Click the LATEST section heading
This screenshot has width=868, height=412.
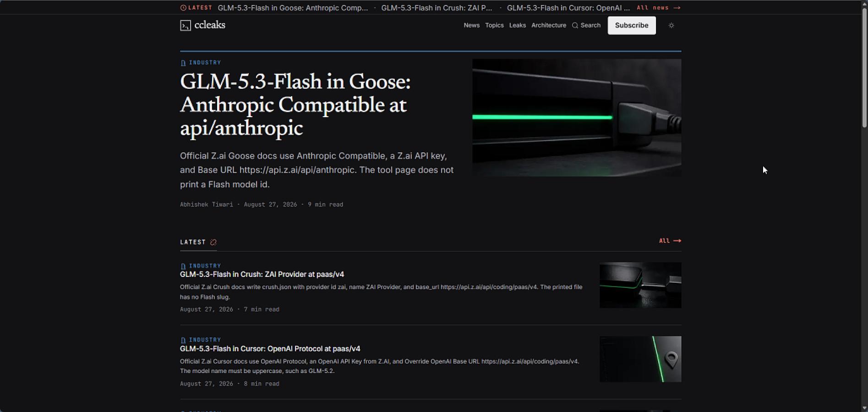tap(193, 242)
